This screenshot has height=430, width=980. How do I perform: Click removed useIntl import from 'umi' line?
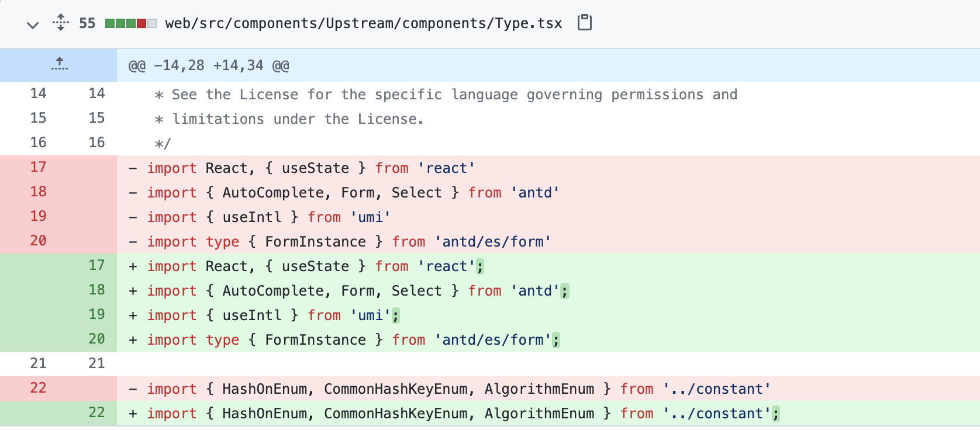[548, 217]
